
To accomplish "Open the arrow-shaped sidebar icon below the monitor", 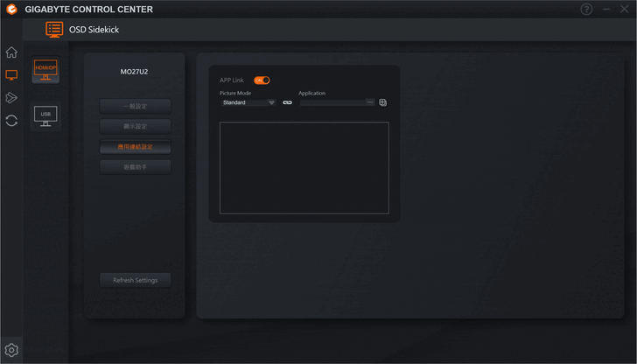I will pyautogui.click(x=11, y=97).
